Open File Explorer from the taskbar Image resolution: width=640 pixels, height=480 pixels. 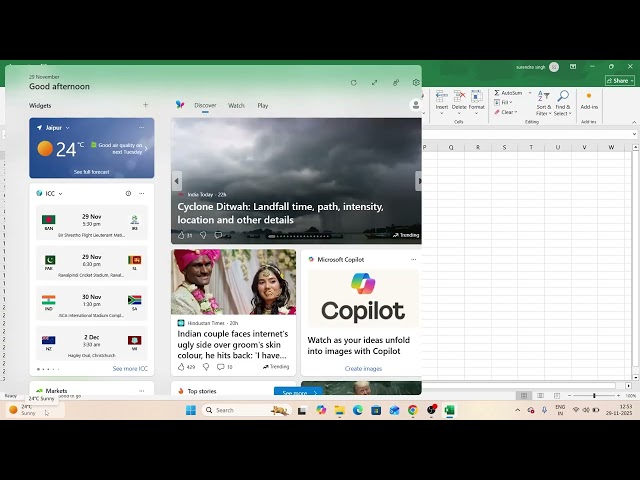(339, 410)
